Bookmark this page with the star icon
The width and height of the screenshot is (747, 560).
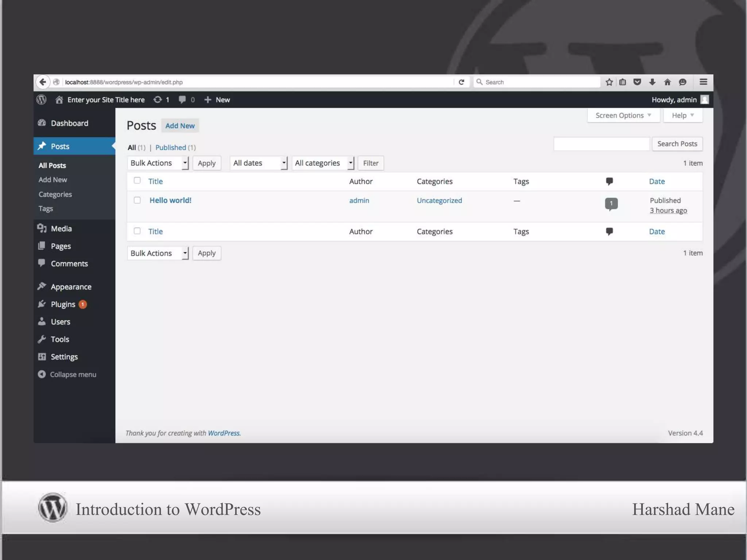click(609, 82)
